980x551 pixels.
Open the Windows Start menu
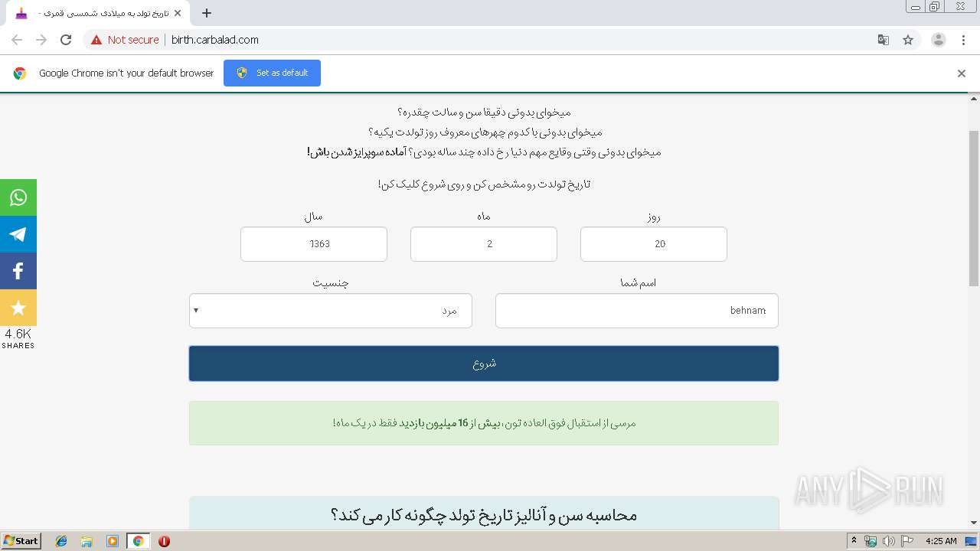(x=21, y=540)
